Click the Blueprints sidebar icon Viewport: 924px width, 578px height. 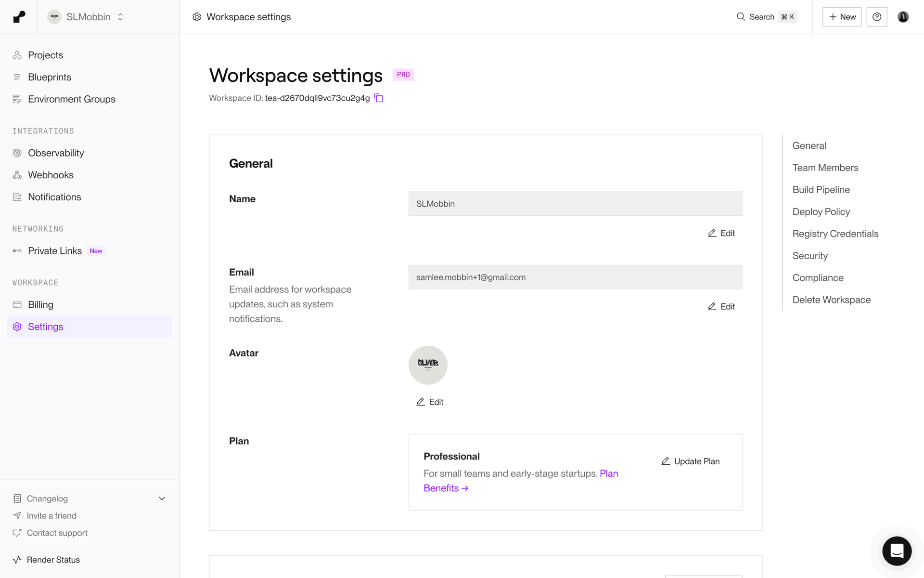(x=17, y=77)
